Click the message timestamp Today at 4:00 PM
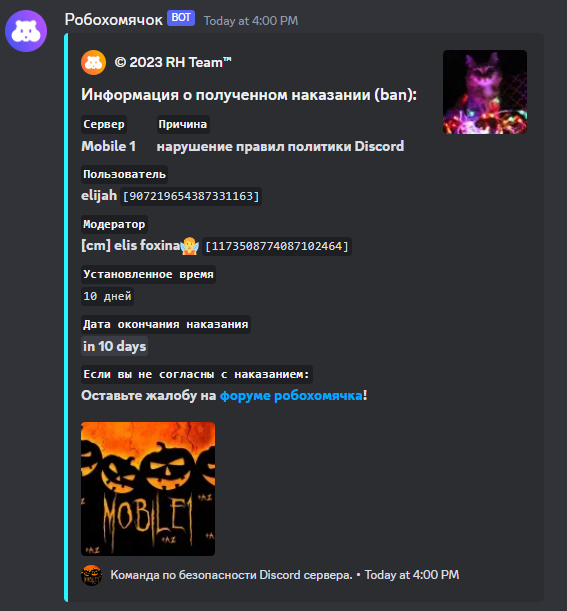This screenshot has height=611, width=567. click(251, 21)
